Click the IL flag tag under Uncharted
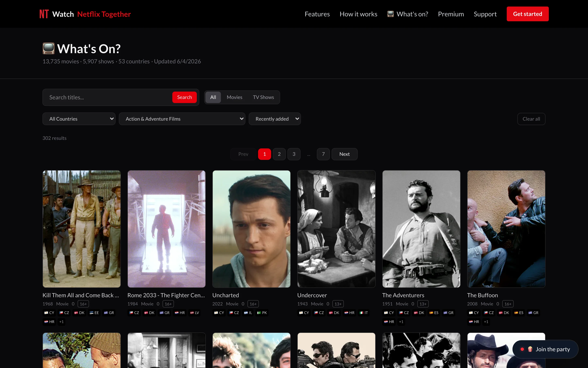The width and height of the screenshot is (588, 368). [248, 313]
